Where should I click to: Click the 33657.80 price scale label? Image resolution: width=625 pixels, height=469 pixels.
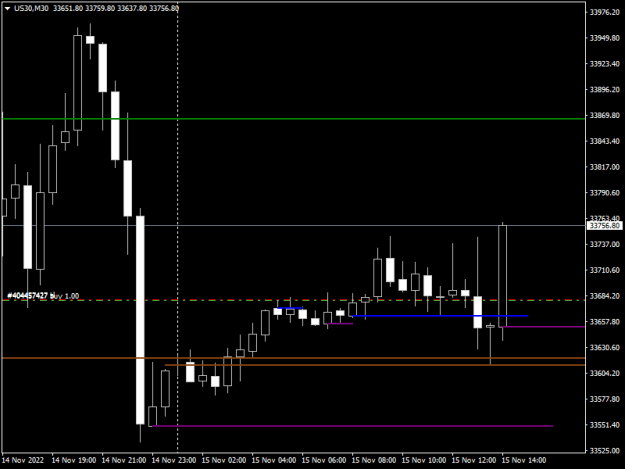tap(605, 322)
